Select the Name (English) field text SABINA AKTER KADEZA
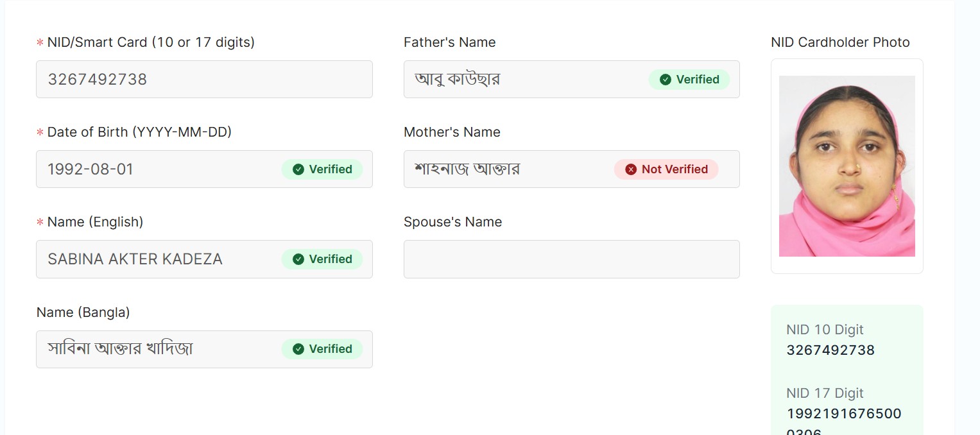The image size is (980, 435). tap(135, 259)
